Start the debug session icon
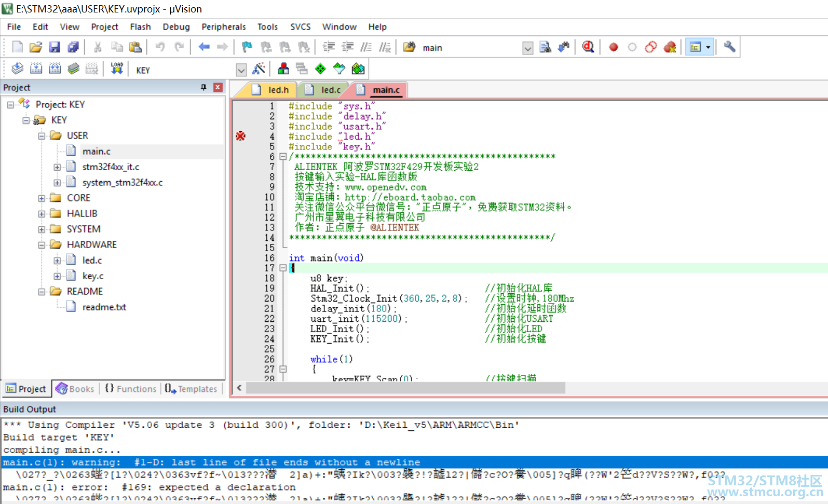The height and width of the screenshot is (504, 828). click(x=588, y=47)
